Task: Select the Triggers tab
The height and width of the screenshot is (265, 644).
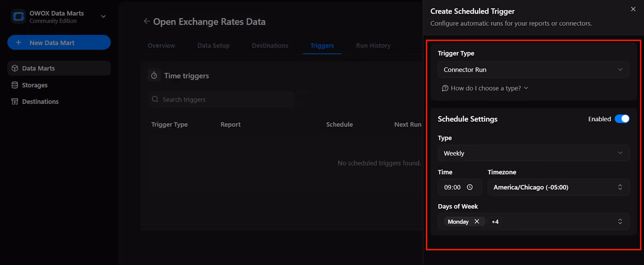Action: (322, 46)
